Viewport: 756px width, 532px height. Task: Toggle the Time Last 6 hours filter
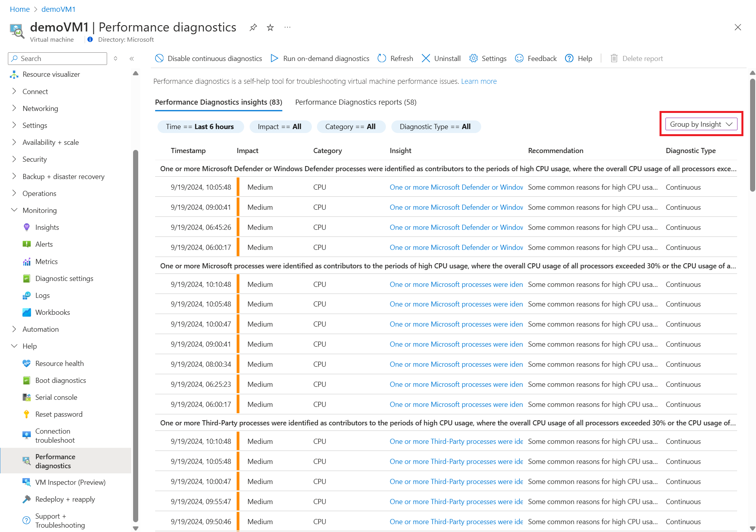click(x=200, y=127)
